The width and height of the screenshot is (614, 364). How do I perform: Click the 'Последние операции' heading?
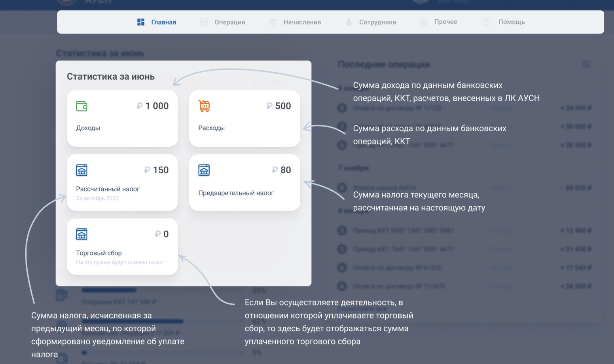(x=384, y=64)
